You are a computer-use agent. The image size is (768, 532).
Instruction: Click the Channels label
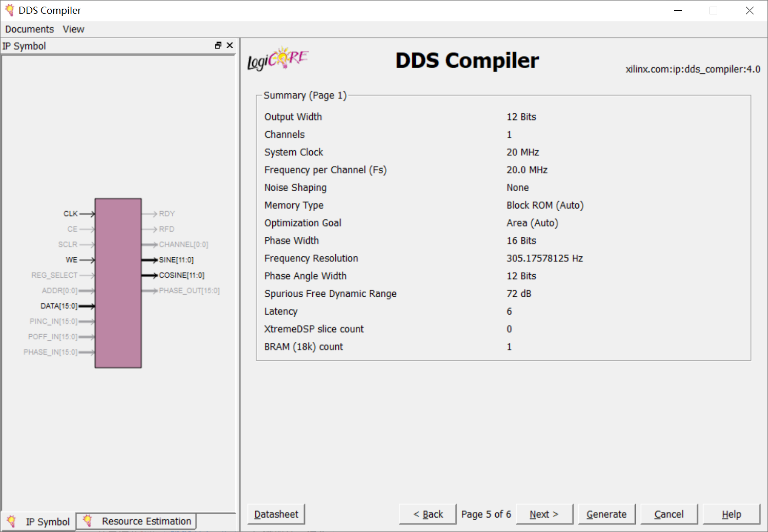click(x=285, y=135)
